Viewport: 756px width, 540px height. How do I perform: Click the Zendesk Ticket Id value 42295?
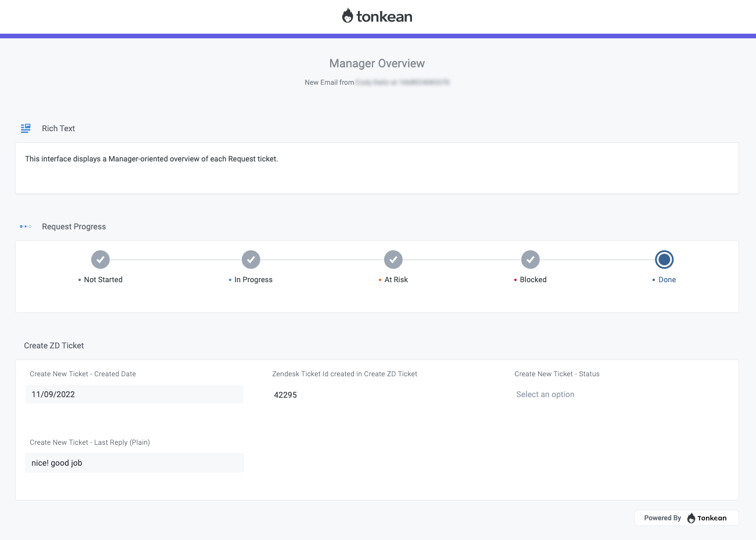[x=285, y=395]
